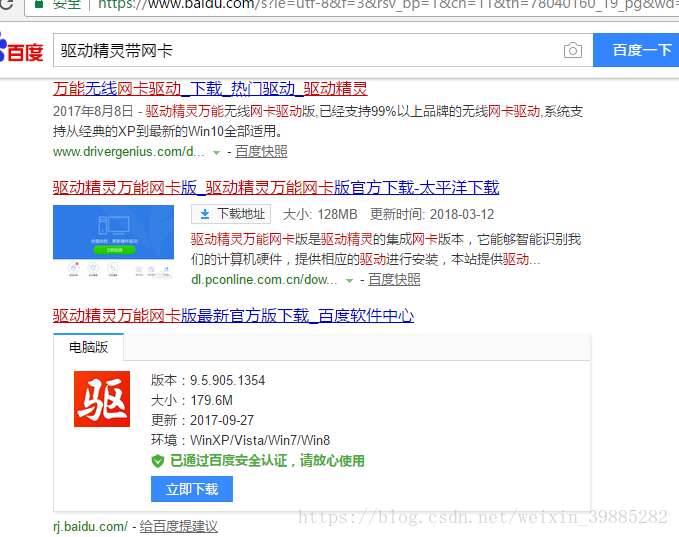
Task: Expand arrow next to dl.pconline.com.cn URL
Action: [349, 281]
